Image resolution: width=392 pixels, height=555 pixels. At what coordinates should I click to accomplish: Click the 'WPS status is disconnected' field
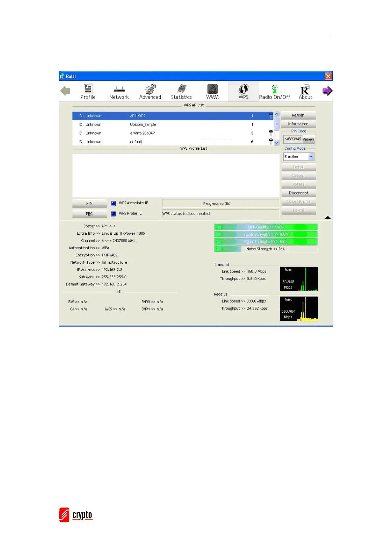(x=220, y=214)
